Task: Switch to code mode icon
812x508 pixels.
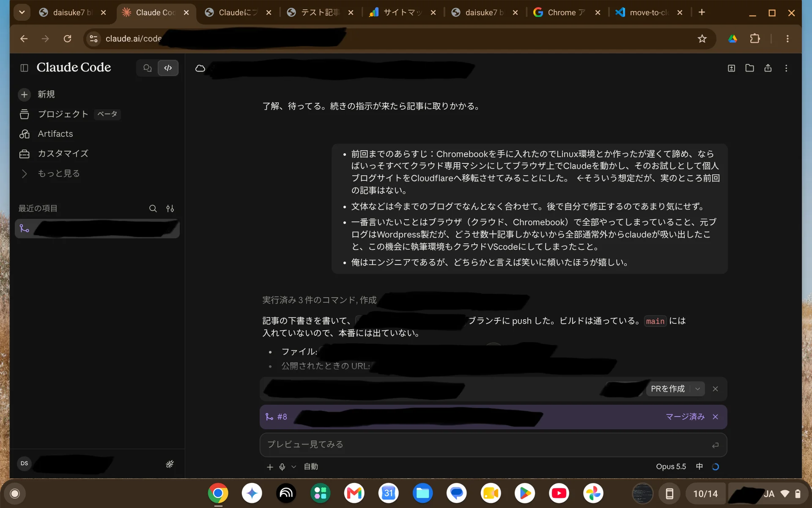Action: coord(168,68)
